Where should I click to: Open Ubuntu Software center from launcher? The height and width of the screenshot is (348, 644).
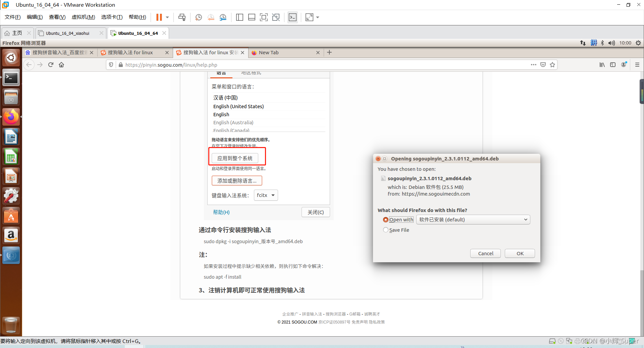11,216
